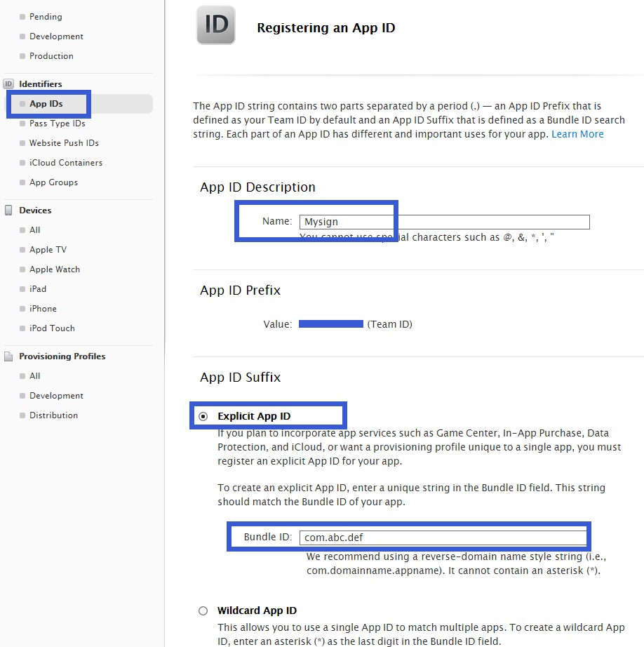The image size is (644, 647).
Task: Open App IDs in the sidebar
Action: (46, 104)
